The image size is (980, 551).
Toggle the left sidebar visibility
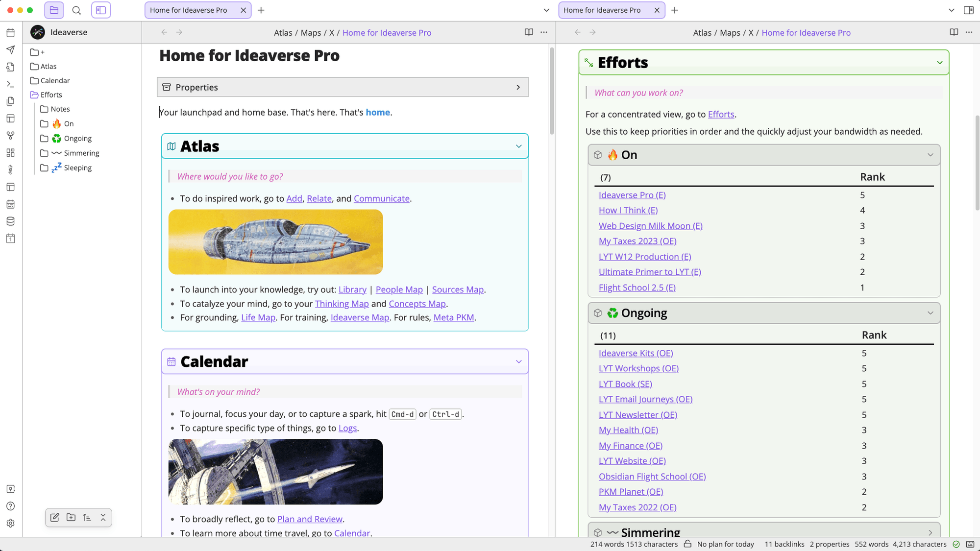101,10
